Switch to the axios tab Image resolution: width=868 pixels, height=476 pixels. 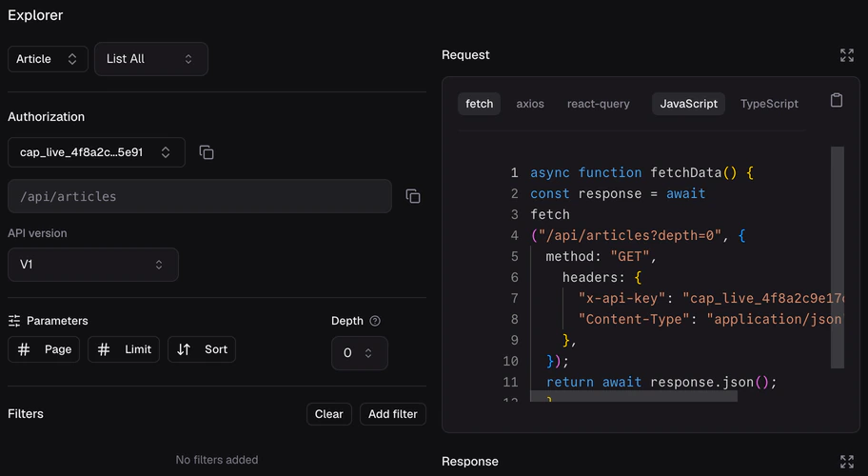click(530, 104)
